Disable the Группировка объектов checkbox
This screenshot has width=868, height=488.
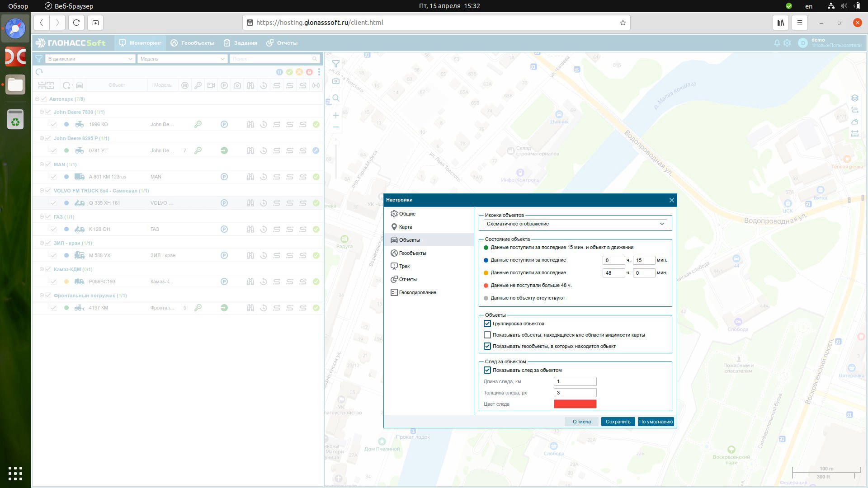pos(487,324)
